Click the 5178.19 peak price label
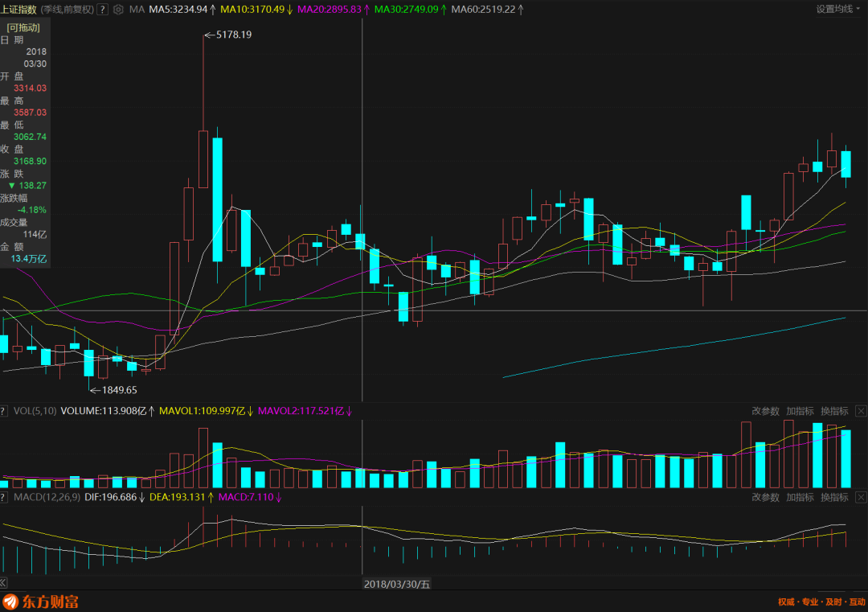 click(234, 35)
